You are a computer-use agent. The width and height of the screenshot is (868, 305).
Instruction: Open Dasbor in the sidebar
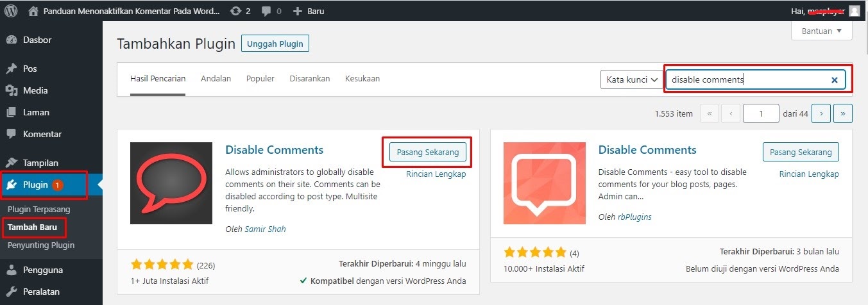pos(37,40)
